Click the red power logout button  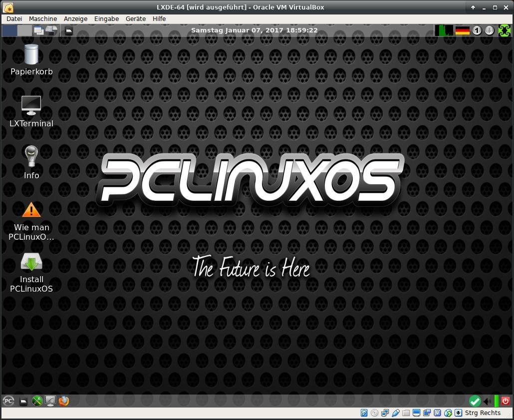(506, 401)
